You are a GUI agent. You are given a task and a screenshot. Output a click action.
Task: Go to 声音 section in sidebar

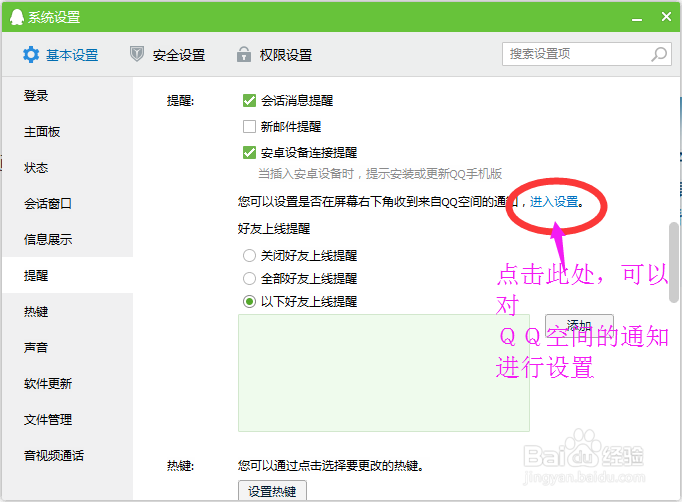pos(67,348)
